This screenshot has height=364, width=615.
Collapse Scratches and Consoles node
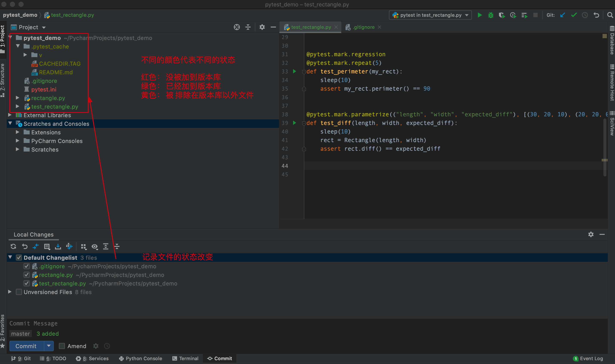click(x=10, y=123)
